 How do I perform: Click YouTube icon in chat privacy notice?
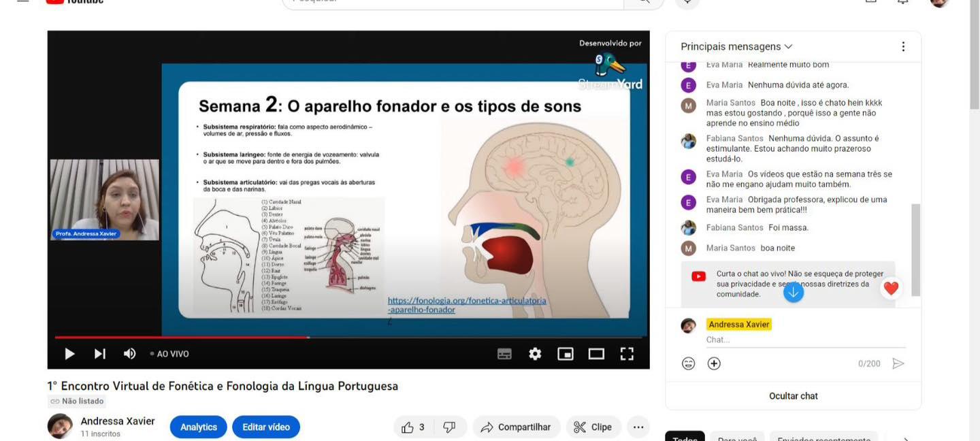pyautogui.click(x=698, y=276)
